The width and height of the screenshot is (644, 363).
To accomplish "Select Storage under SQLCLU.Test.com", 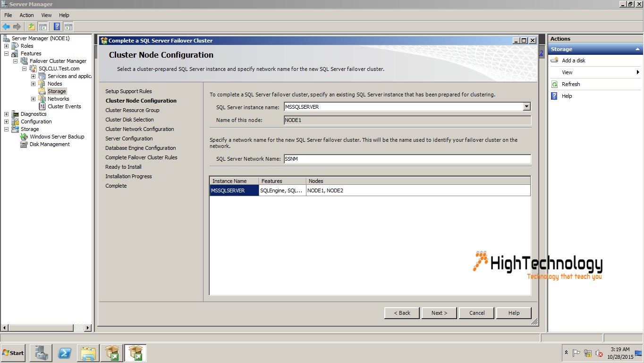I will click(x=57, y=91).
